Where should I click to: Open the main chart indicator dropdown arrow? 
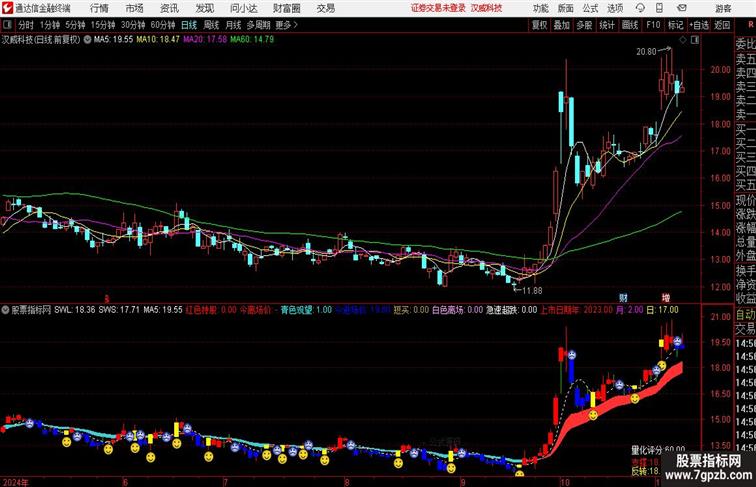[x=87, y=40]
